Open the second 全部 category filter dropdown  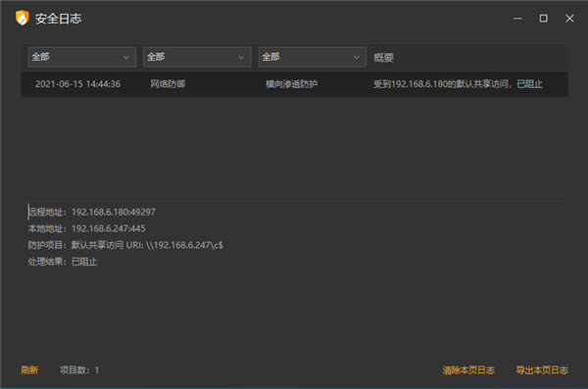[197, 57]
